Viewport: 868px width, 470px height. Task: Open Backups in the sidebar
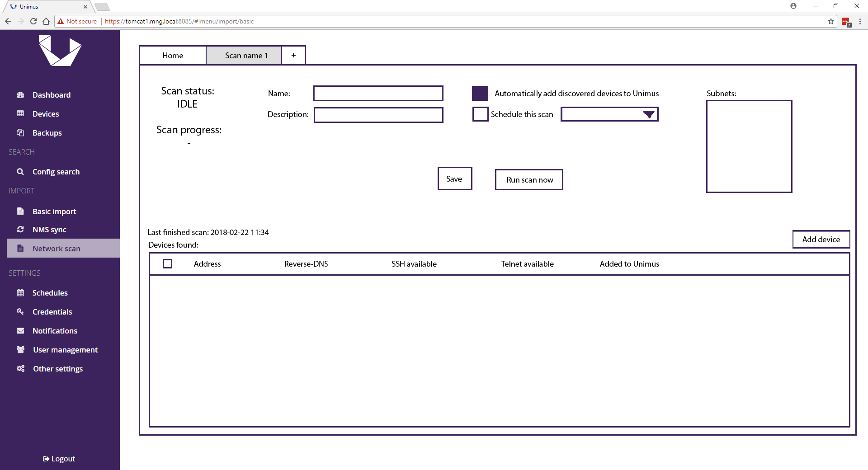pos(47,133)
